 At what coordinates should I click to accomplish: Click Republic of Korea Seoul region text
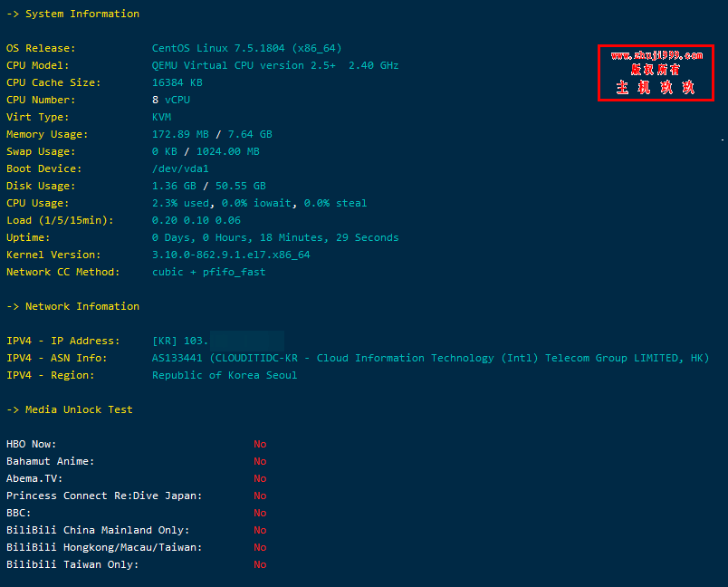point(225,375)
